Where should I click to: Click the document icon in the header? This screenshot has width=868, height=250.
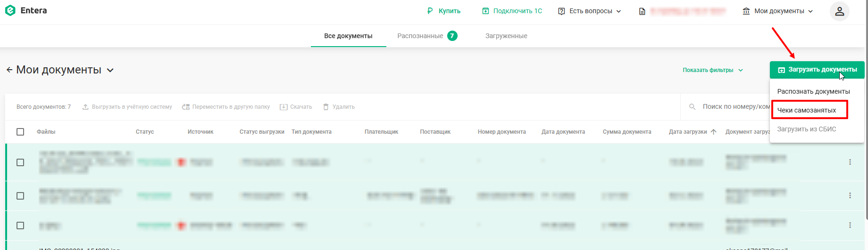point(642,11)
